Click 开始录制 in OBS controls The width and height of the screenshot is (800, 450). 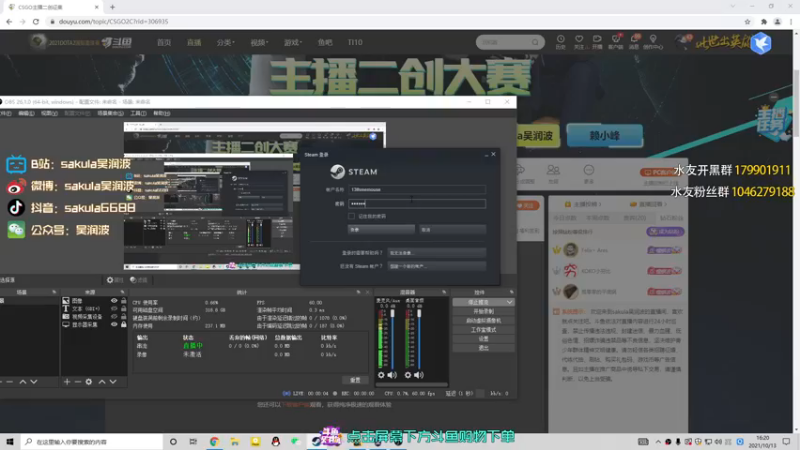(x=483, y=311)
